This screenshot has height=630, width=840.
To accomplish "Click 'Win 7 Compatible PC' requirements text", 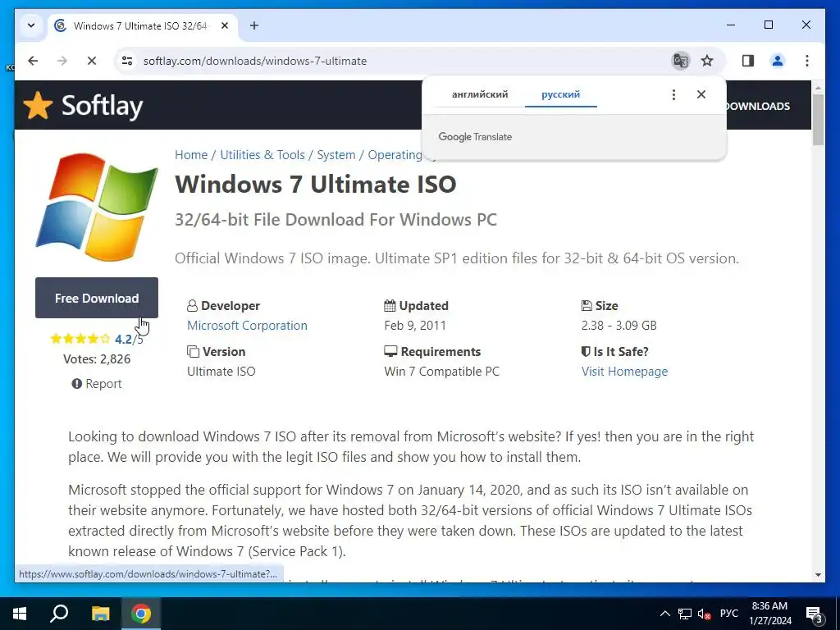I will (x=441, y=372).
